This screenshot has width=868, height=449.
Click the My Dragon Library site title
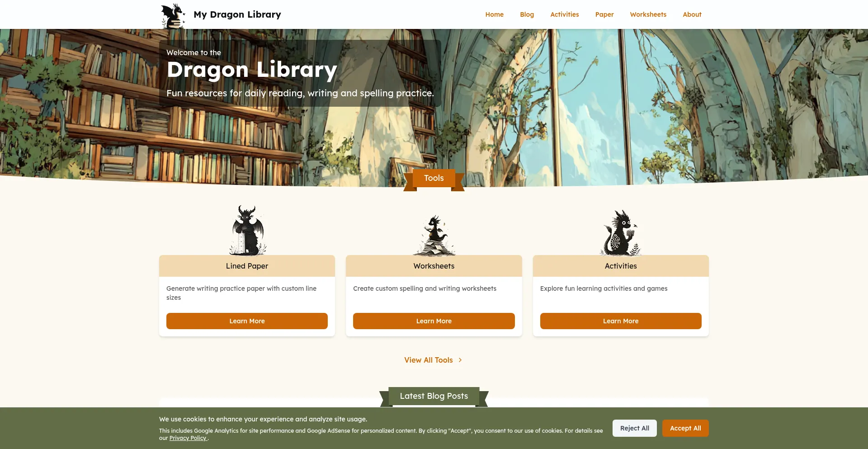pos(237,14)
